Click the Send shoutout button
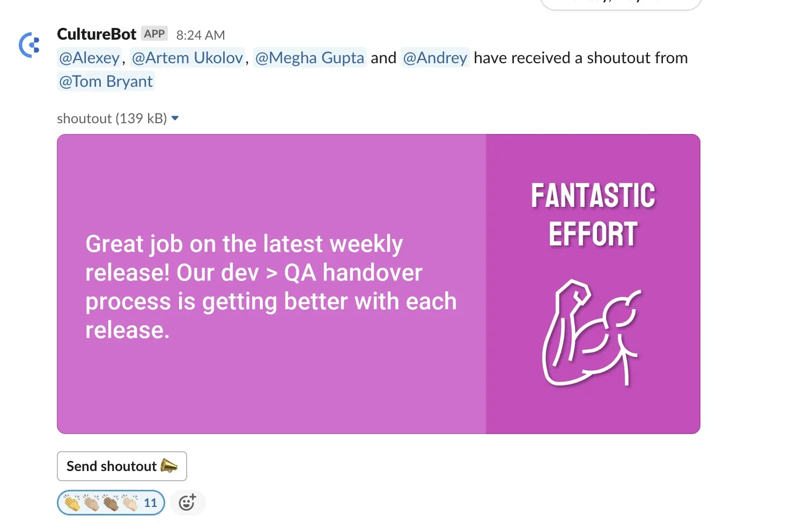This screenshot has height=523, width=812. pos(122,466)
